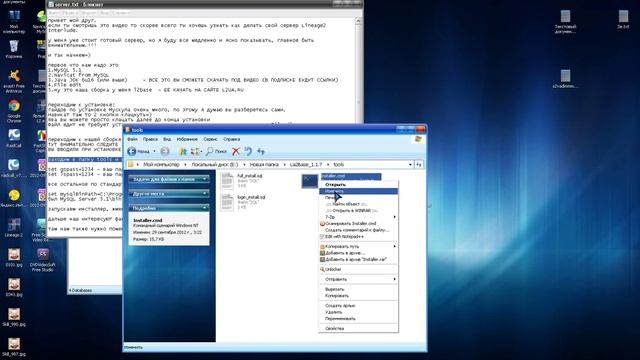
Task: Open the Explorer search (Поиск) tool
Action: (x=216, y=151)
